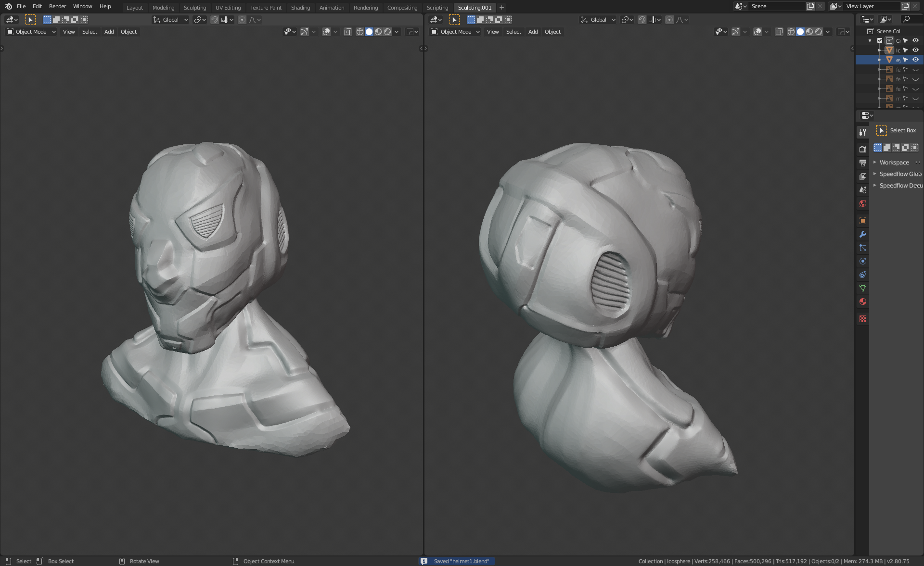This screenshot has height=566, width=924.
Task: Open the Material properties tab
Action: [x=863, y=302]
